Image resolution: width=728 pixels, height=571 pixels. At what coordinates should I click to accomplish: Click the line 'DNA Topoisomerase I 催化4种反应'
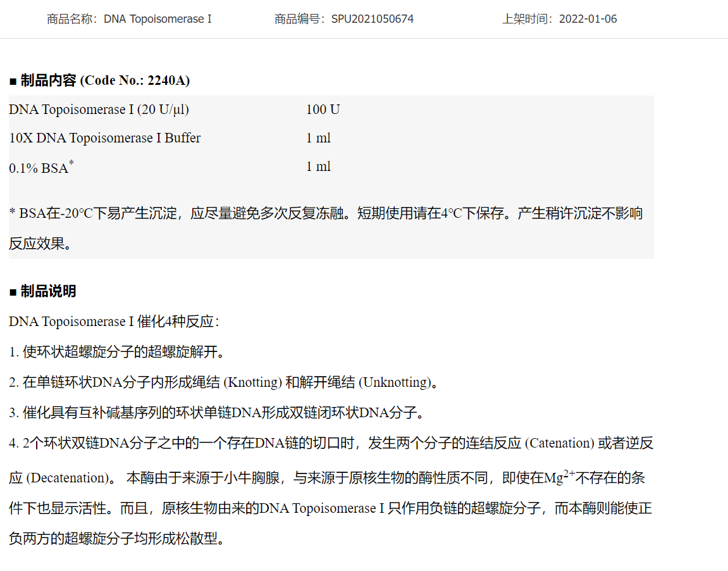click(114, 322)
